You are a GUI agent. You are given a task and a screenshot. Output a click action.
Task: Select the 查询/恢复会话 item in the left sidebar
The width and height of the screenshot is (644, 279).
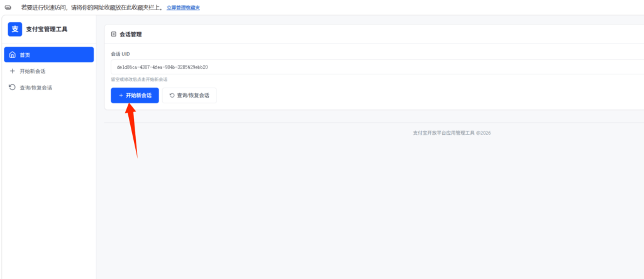click(x=49, y=88)
